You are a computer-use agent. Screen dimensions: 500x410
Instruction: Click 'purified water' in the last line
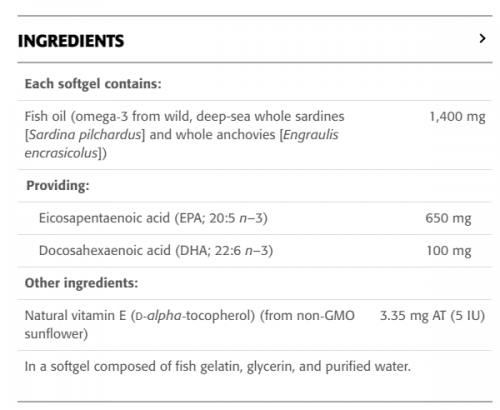click(x=367, y=366)
